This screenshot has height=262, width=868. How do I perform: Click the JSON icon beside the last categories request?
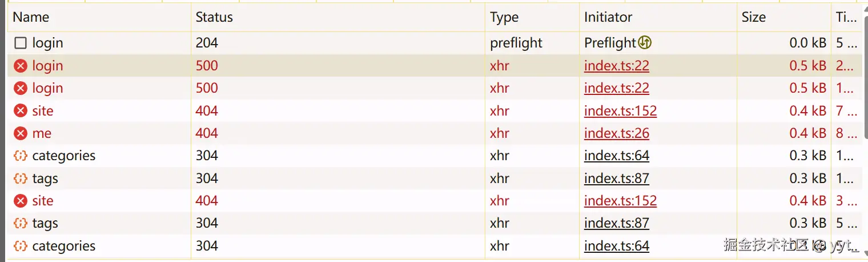pos(21,246)
